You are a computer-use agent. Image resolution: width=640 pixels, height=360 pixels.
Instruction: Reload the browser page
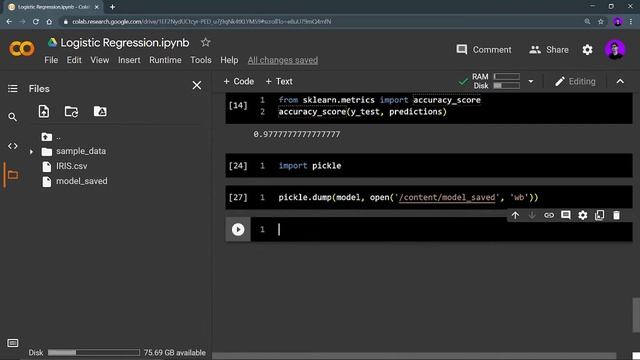(36, 22)
